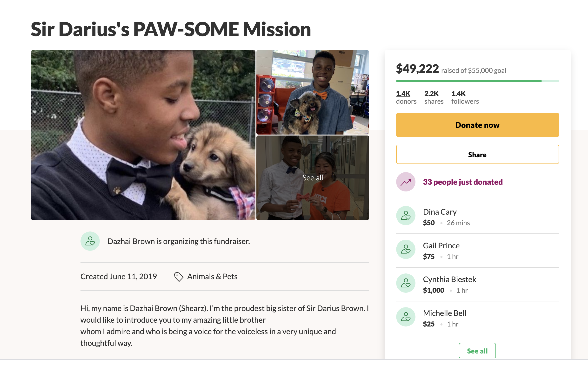Open the full donor list with See all
The height and width of the screenshot is (367, 588).
pyautogui.click(x=477, y=351)
